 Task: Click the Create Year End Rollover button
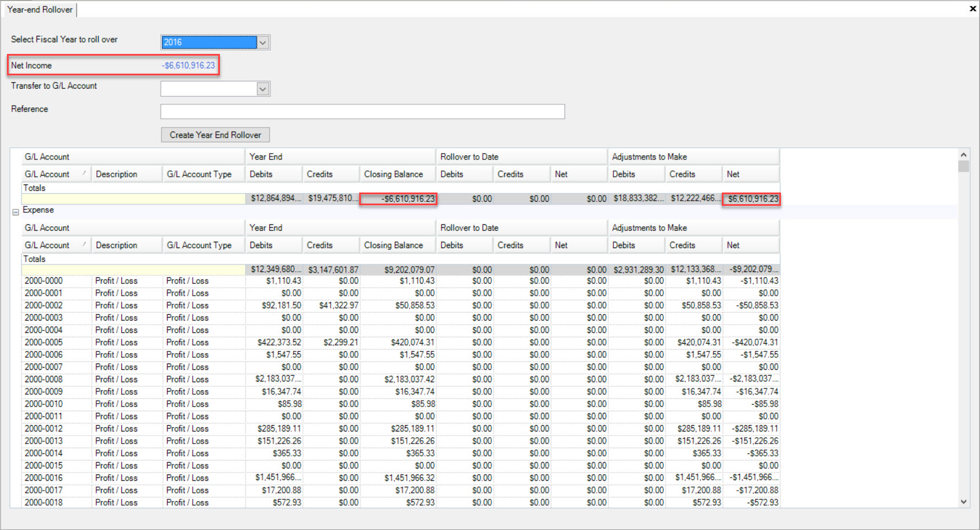pos(215,135)
